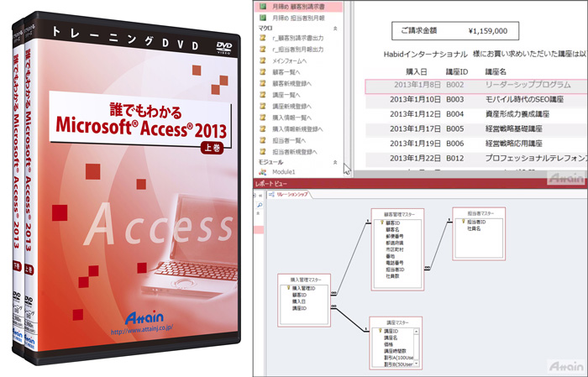588x377 pixels.
Task: Click the 2013年1月22日 date cell
Action: point(415,158)
